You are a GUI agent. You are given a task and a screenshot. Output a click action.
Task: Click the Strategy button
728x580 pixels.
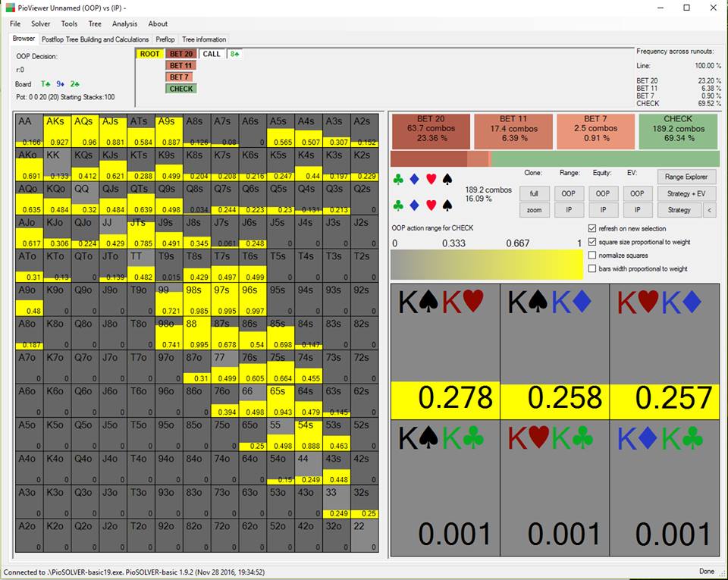pos(679,210)
